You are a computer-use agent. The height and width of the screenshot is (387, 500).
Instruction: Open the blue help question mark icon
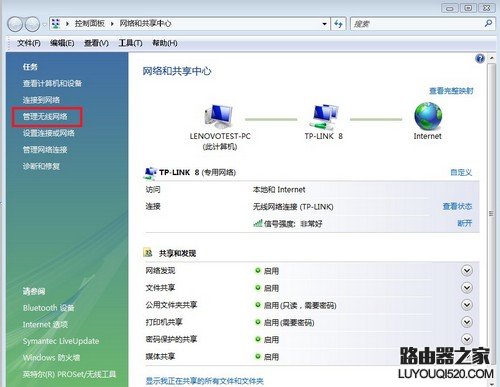pos(480,59)
